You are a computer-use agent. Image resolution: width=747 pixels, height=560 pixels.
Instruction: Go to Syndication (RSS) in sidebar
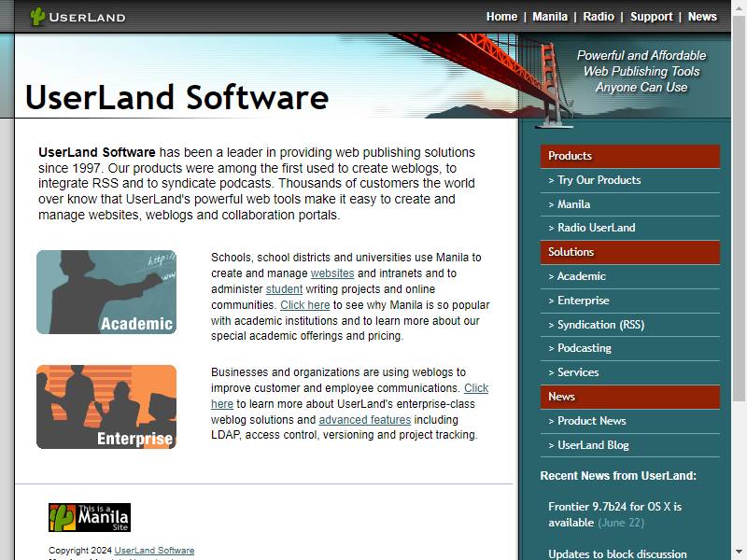point(629,325)
